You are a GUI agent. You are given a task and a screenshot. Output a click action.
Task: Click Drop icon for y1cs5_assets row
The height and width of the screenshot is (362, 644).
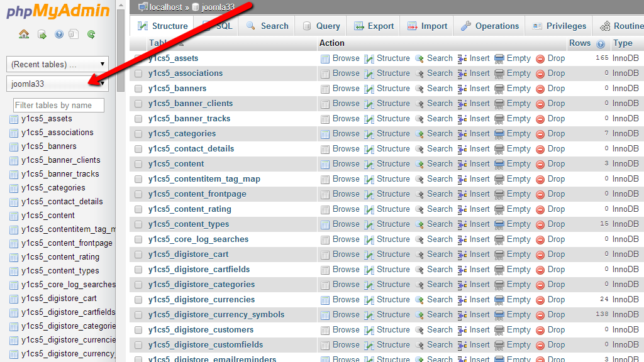(x=540, y=58)
